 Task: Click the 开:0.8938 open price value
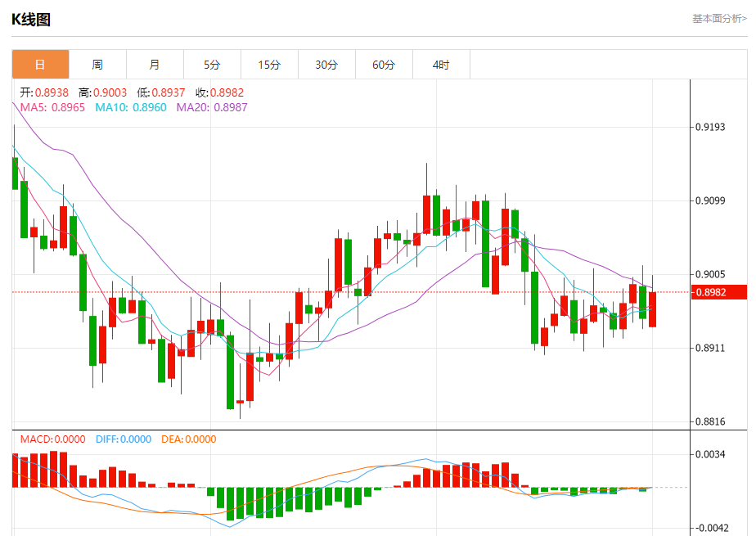pos(44,92)
